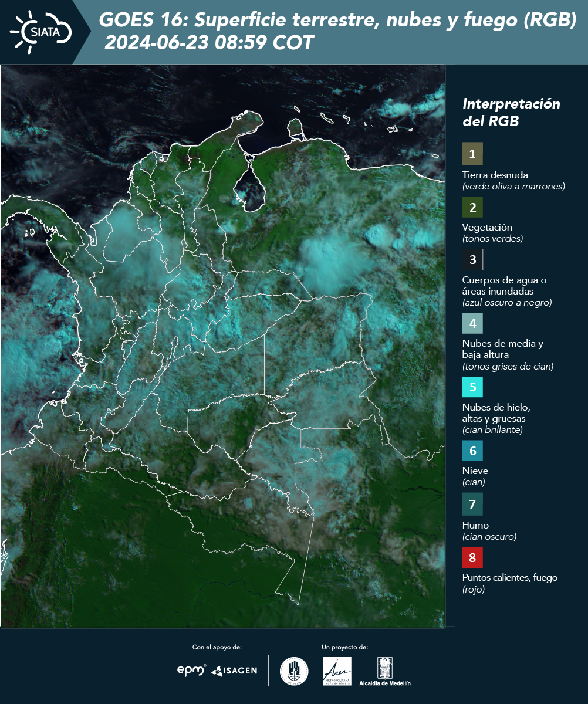Screen dimensions: 588x704
Task: Click the "Interpretación del RGB" heading
Action: click(511, 113)
